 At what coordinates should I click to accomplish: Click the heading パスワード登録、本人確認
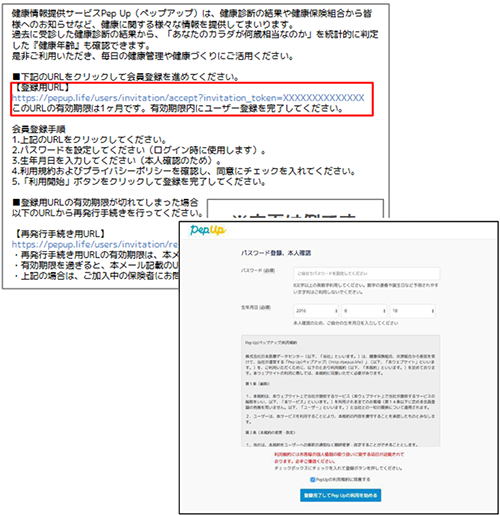coord(276,253)
